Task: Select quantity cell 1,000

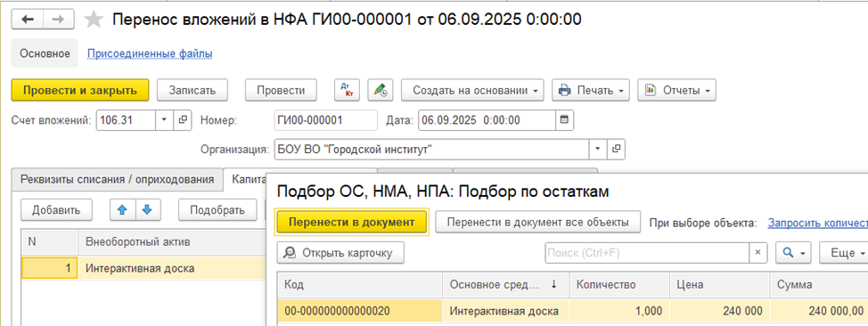Action: click(619, 311)
